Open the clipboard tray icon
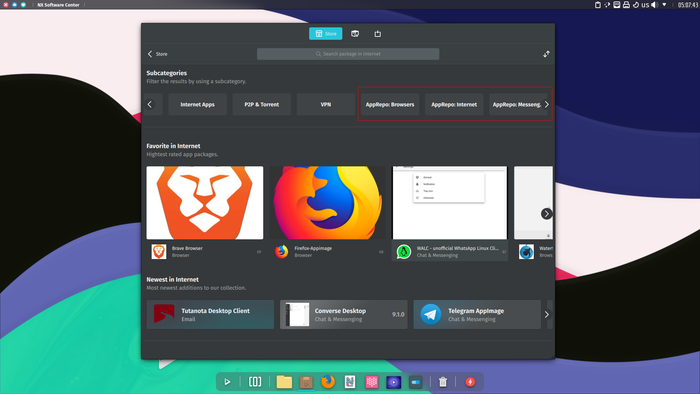The image size is (700, 394). point(598,4)
